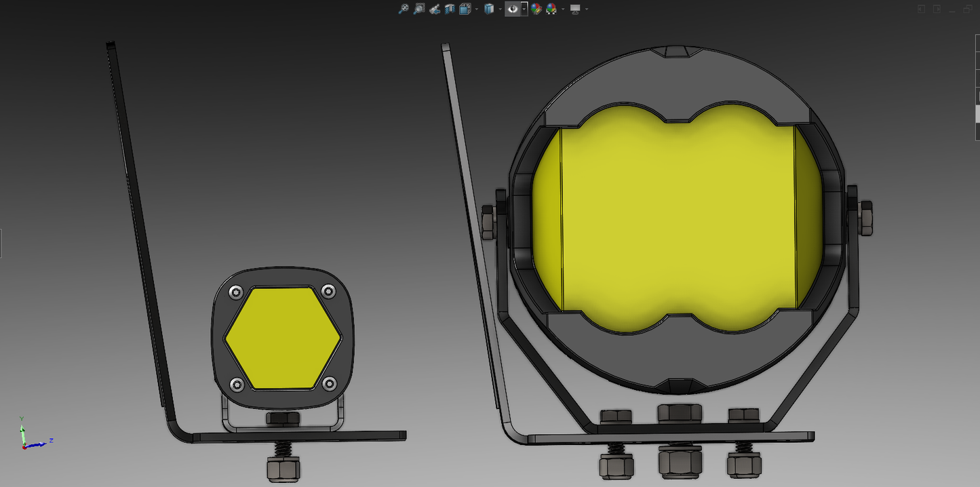Expand the Hide/Show Items dropdown arrow
980x487 pixels.
[524, 9]
